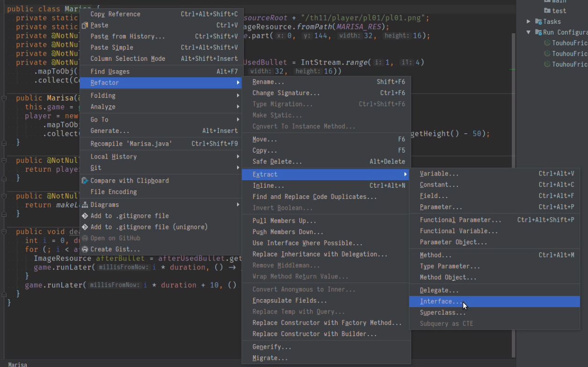
Task: Choose Generify...
Action: pos(326,347)
